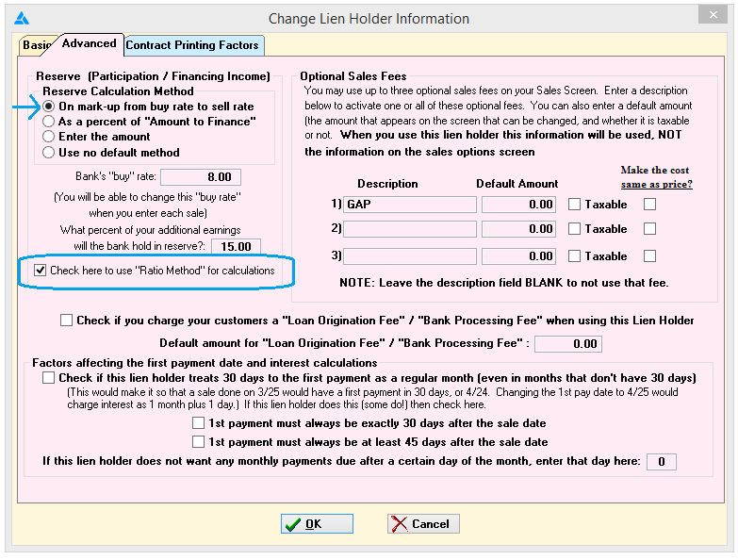This screenshot has width=738, height=560.
Task: Close the Change Lien Holder Information dialog
Action: [x=713, y=14]
